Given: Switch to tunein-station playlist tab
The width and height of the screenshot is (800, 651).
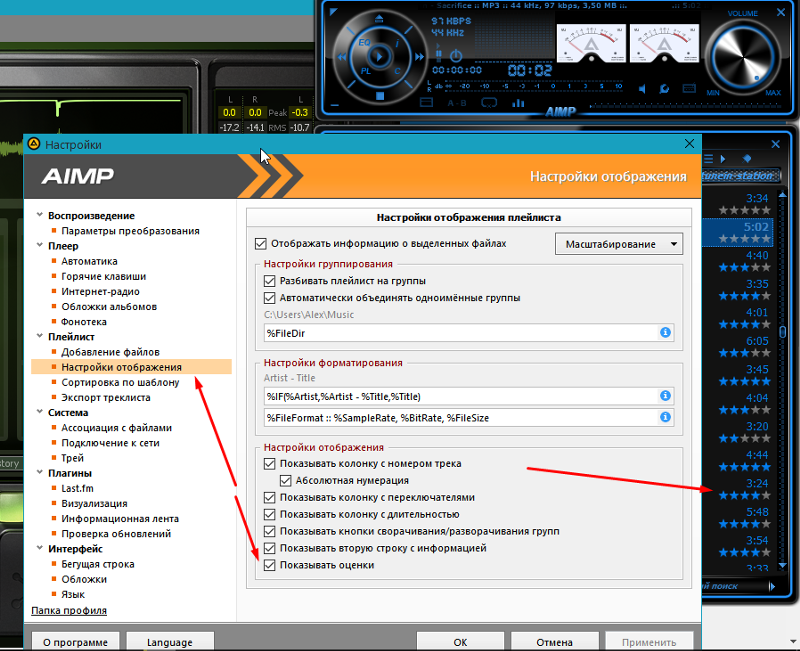Looking at the screenshot, I should click(x=741, y=176).
